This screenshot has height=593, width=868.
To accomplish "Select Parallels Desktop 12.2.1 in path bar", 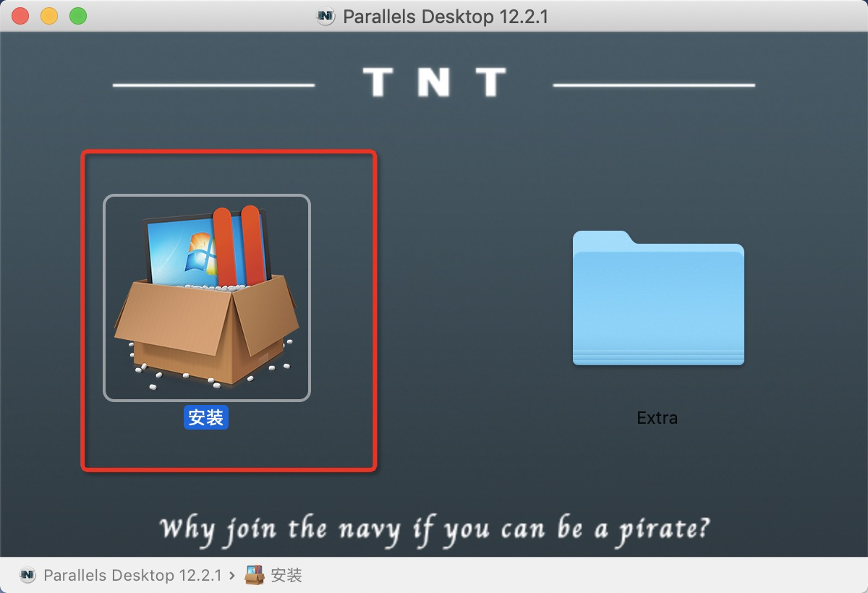I will click(120, 576).
